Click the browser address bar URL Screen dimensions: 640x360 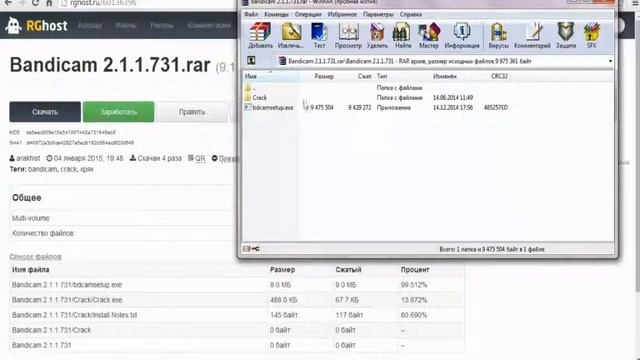103,3
